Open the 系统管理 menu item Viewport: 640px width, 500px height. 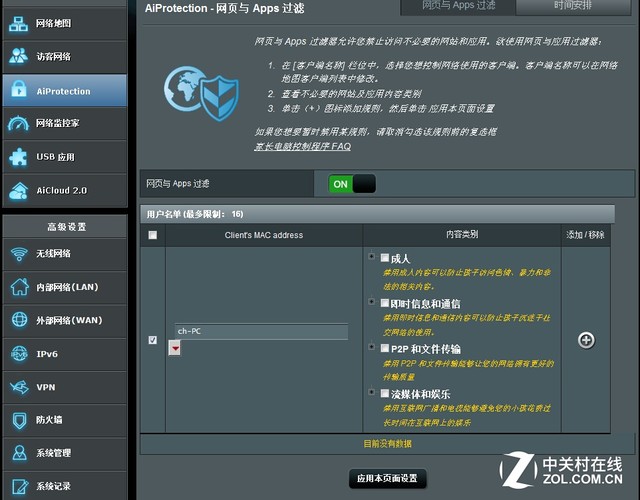click(65, 453)
